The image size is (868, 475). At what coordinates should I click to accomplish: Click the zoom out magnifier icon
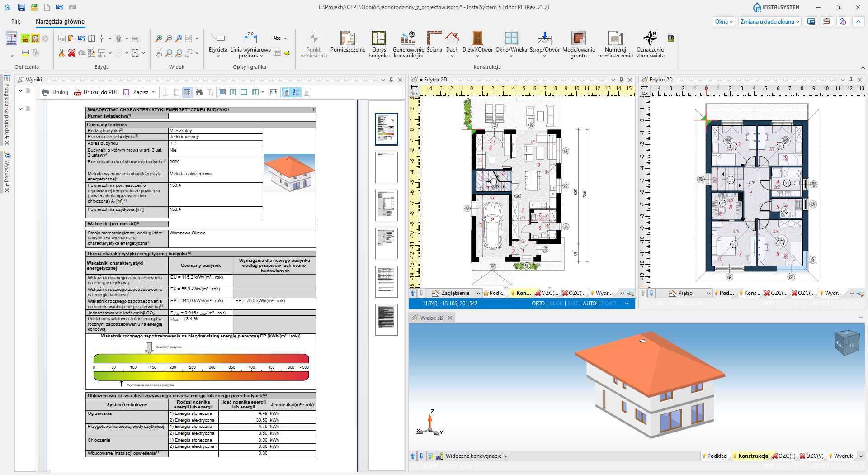coord(169,38)
